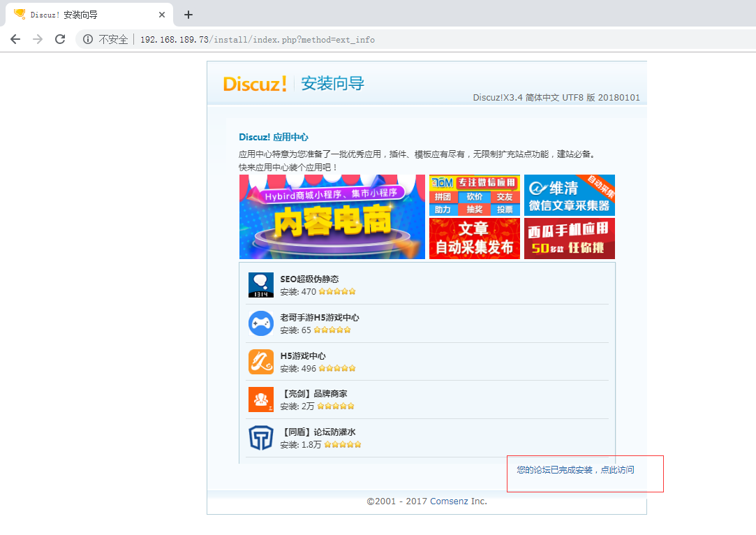Close the Discuz! 安装向导 tab
756x535 pixels.
click(162, 15)
